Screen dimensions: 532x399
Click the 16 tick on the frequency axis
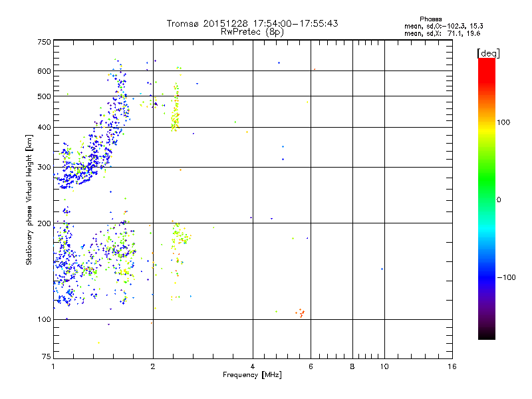click(452, 366)
